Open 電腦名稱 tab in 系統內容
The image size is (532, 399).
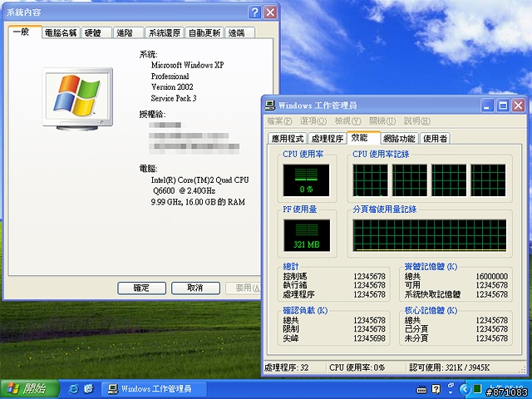click(61, 32)
